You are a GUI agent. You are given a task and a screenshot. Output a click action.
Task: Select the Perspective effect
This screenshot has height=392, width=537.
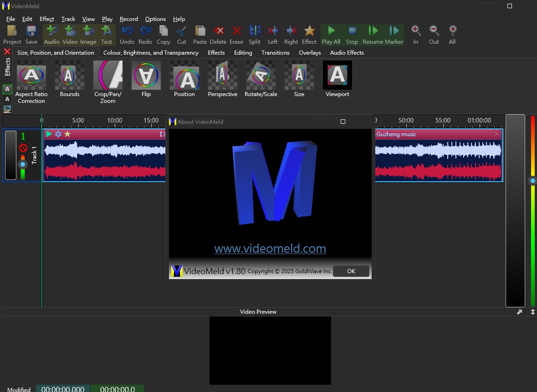click(223, 79)
